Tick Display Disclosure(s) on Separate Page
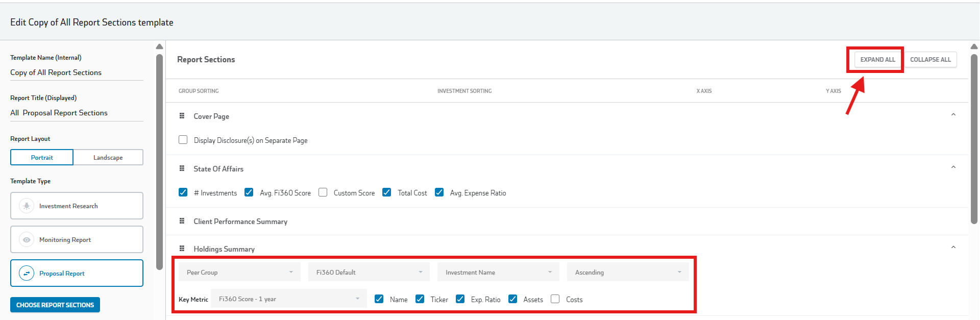Image resolution: width=980 pixels, height=320 pixels. (183, 140)
